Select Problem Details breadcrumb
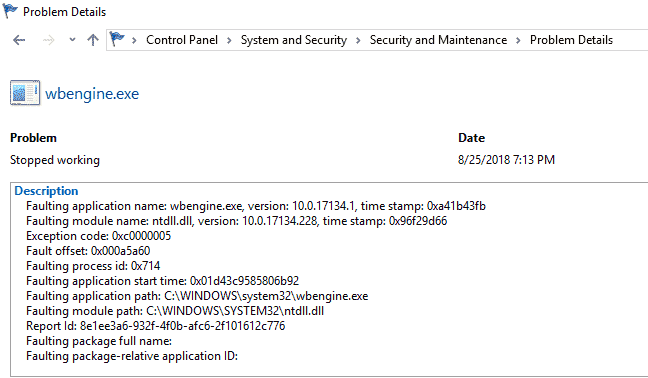The height and width of the screenshot is (378, 648). 571,40
